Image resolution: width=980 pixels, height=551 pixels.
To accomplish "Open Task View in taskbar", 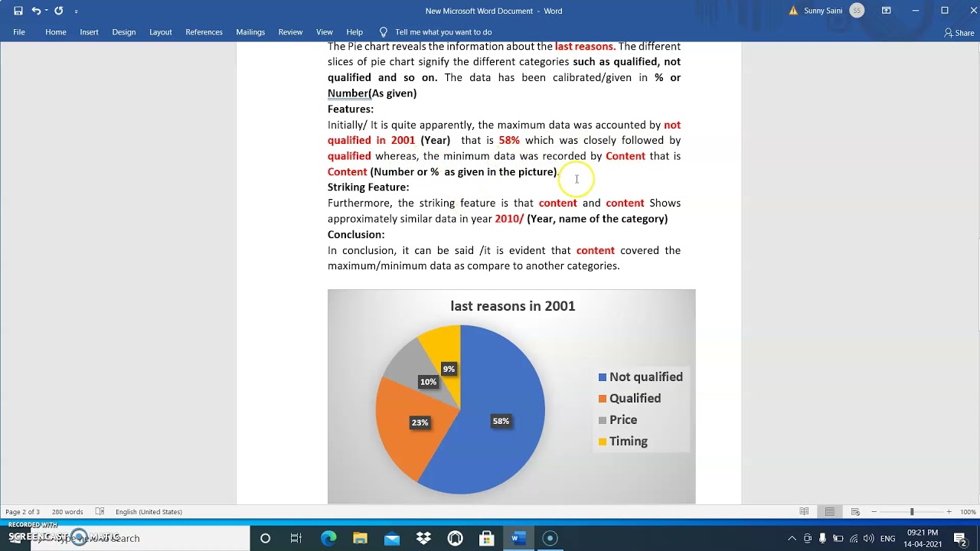I will pos(296,539).
